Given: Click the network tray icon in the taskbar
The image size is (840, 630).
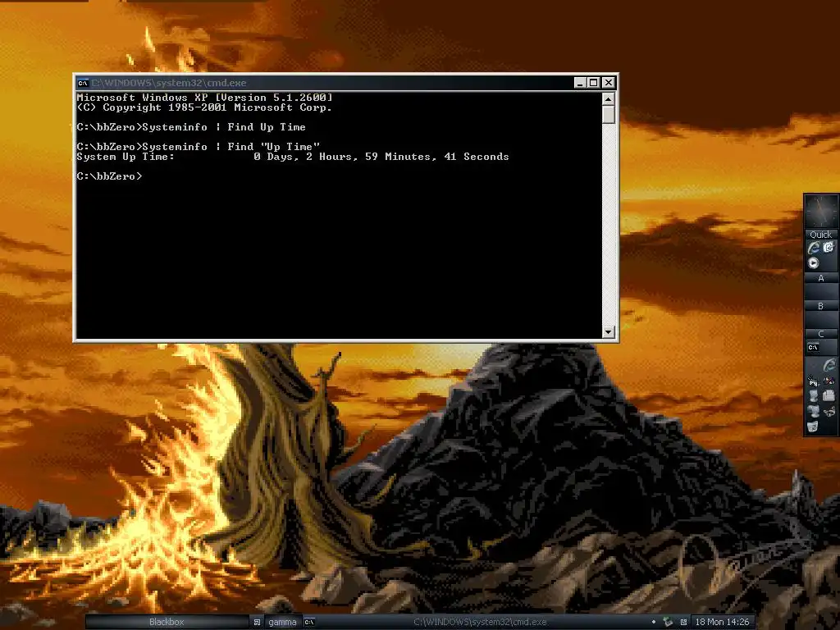Looking at the screenshot, I should click(668, 622).
